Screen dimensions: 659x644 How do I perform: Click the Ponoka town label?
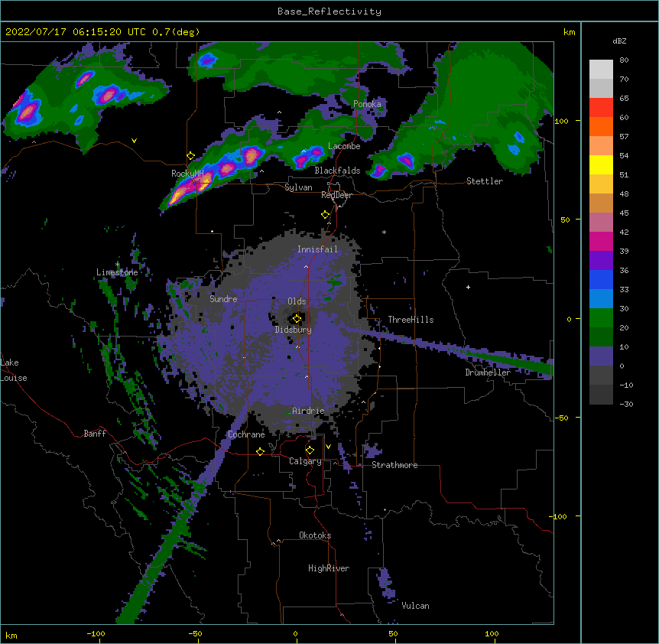tap(367, 104)
